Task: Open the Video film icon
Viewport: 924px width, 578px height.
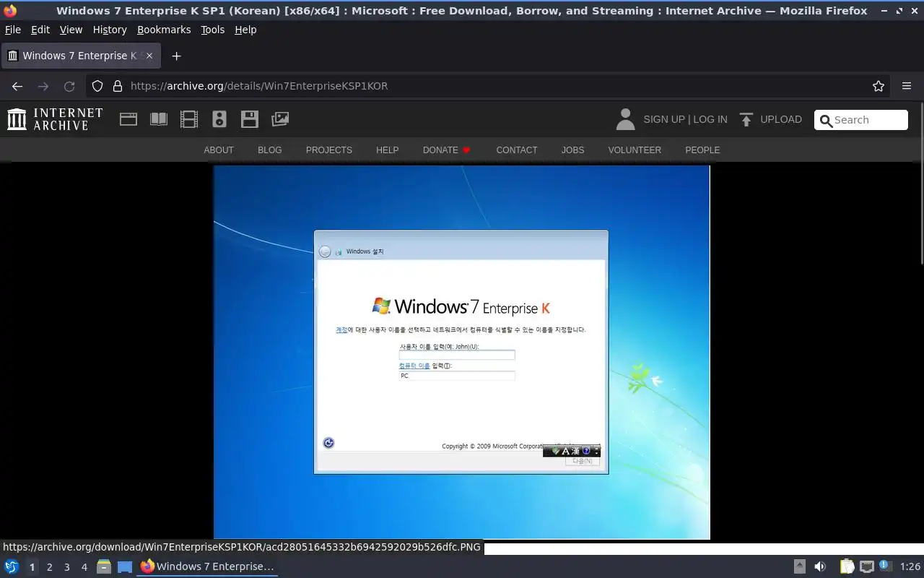Action: click(x=189, y=119)
